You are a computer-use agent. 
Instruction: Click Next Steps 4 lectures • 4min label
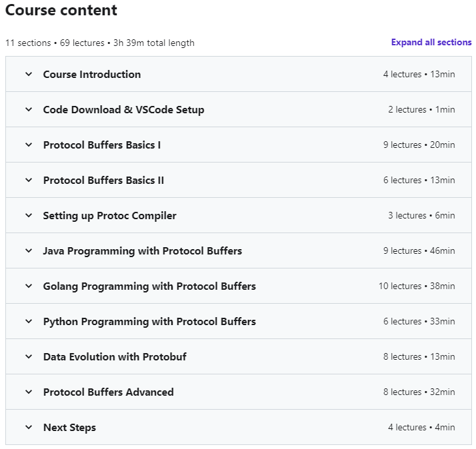pyautogui.click(x=421, y=427)
